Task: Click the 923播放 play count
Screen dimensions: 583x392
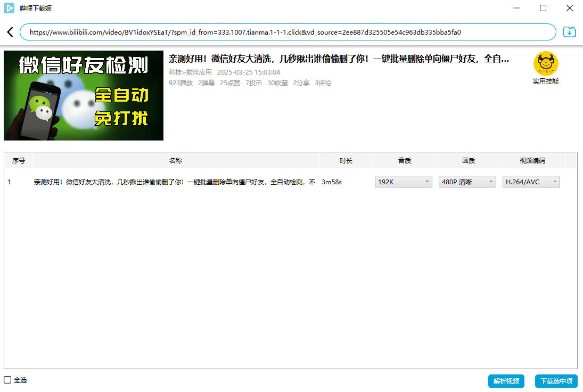Action: click(180, 83)
